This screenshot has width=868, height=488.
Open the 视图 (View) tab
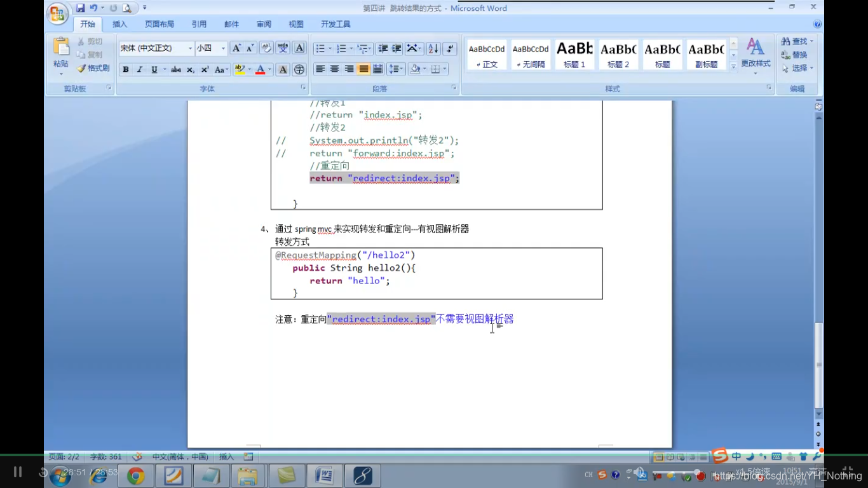point(296,24)
